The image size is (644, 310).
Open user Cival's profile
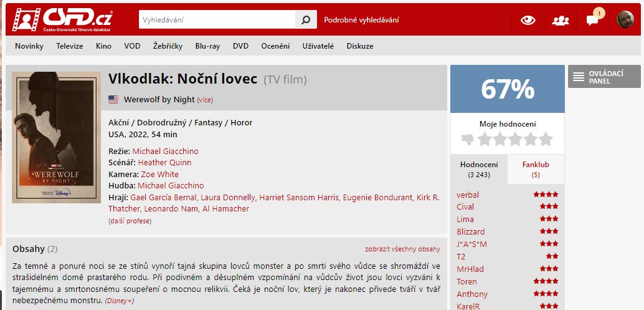point(465,207)
